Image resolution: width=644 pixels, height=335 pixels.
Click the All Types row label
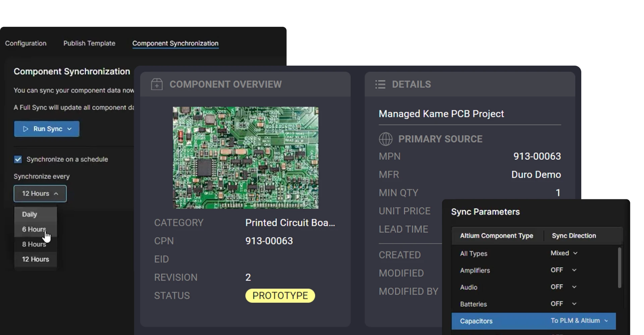tap(474, 254)
